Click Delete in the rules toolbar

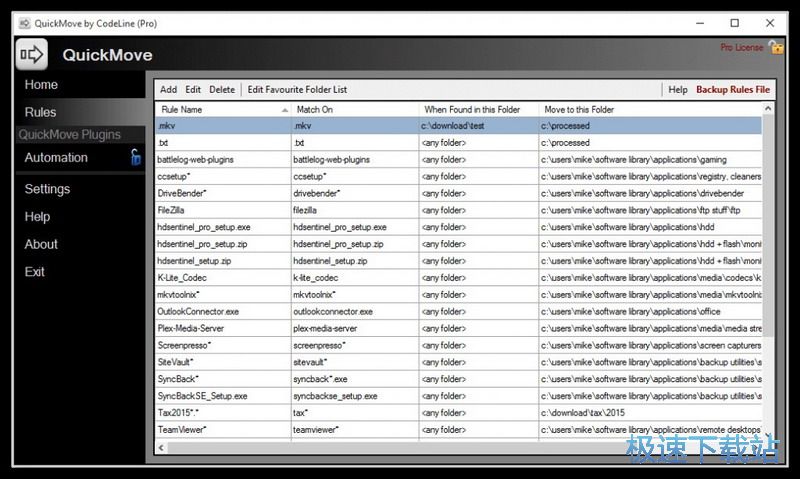pos(222,90)
